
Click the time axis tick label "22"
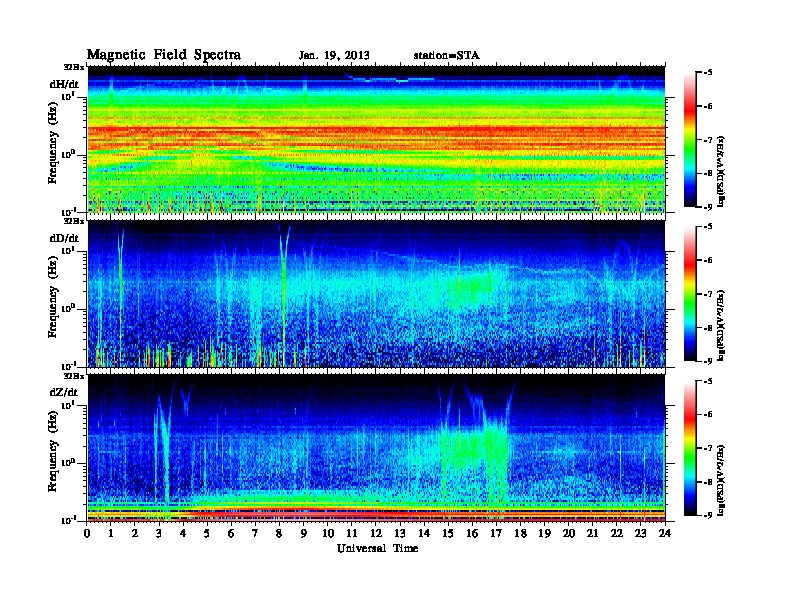[616, 534]
